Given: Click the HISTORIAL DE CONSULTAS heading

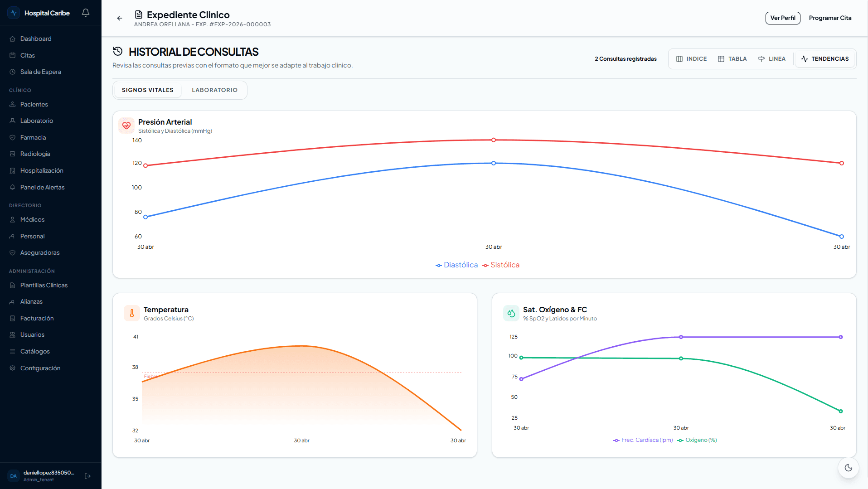Looking at the screenshot, I should 194,52.
